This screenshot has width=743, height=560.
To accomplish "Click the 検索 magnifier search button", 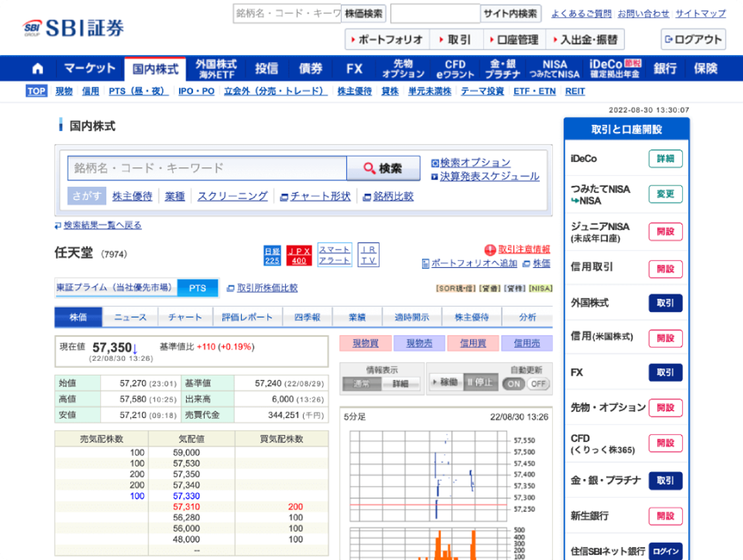I will point(384,168).
